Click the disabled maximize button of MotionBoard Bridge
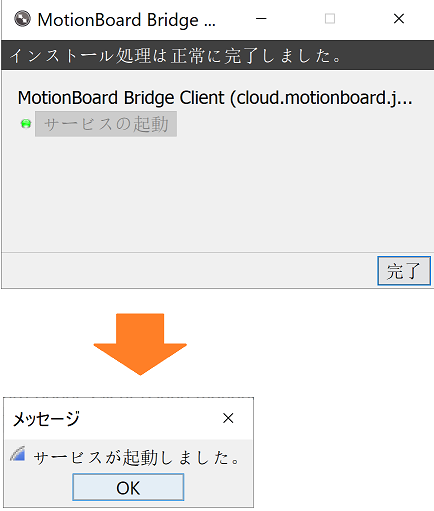This screenshot has height=511, width=434. [330, 19]
